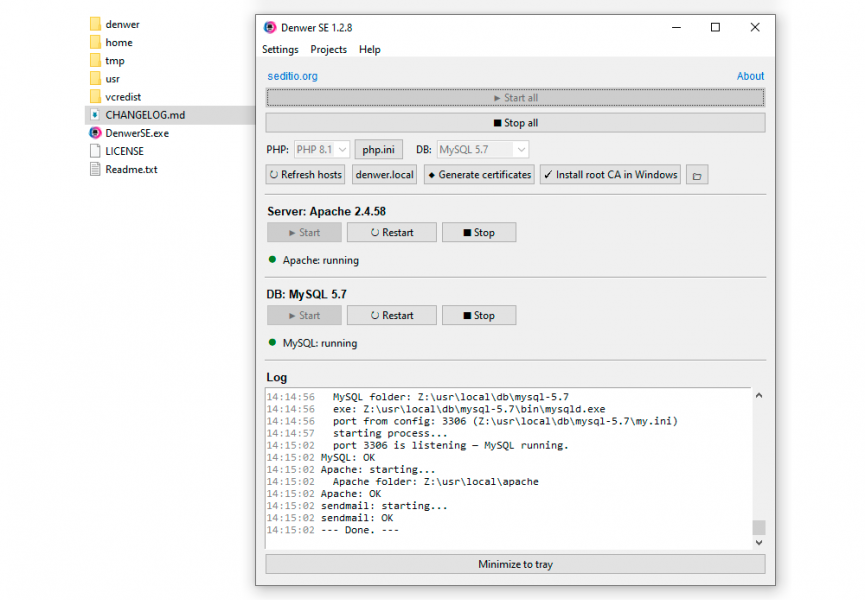Click log line 'MySQL: OK'
Screen dimensions: 865x600
[348, 457]
